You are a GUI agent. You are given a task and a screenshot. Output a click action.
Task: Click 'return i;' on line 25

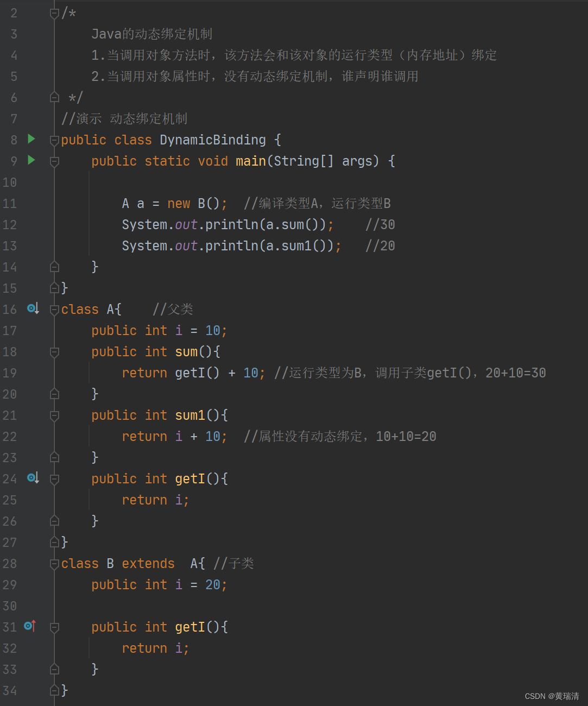click(x=156, y=500)
